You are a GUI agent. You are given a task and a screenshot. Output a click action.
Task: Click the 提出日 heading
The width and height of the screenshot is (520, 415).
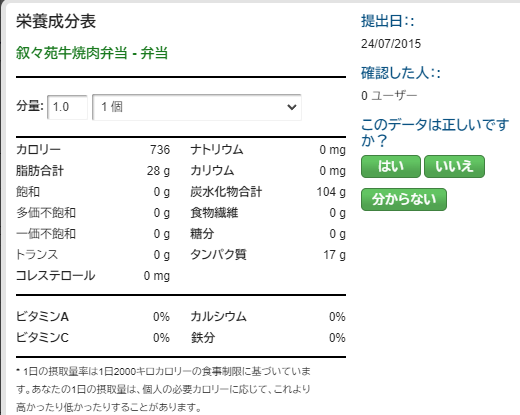pos(388,21)
